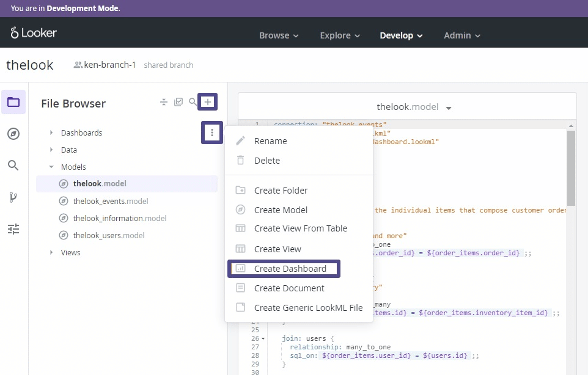Open the thelook.model file dropdown arrow
588x375 pixels.
[x=449, y=108]
